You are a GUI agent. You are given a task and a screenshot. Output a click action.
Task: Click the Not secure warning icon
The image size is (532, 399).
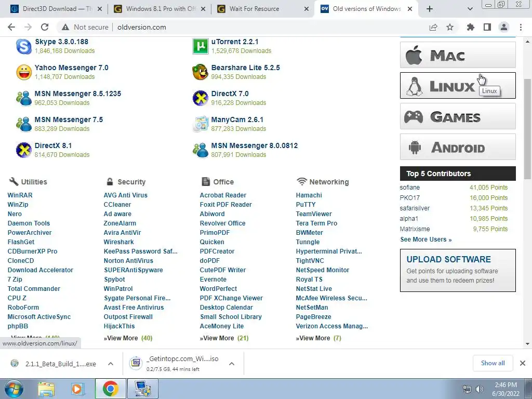pyautogui.click(x=65, y=27)
